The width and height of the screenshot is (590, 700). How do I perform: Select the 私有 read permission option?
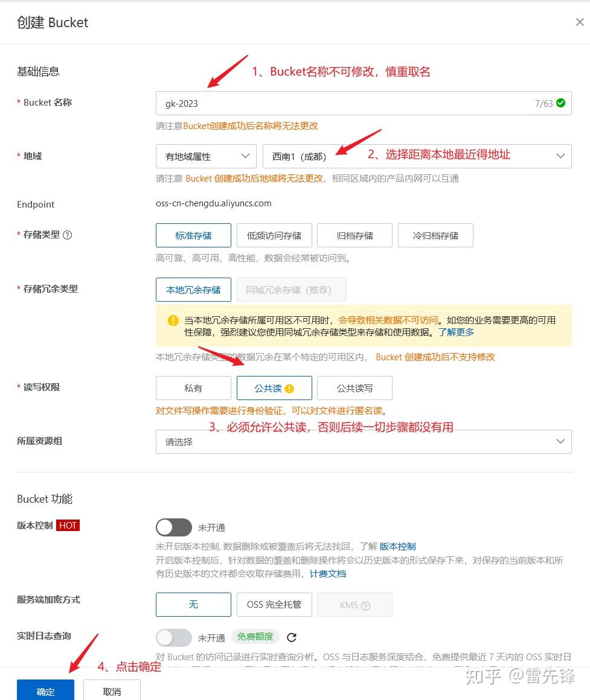click(193, 388)
